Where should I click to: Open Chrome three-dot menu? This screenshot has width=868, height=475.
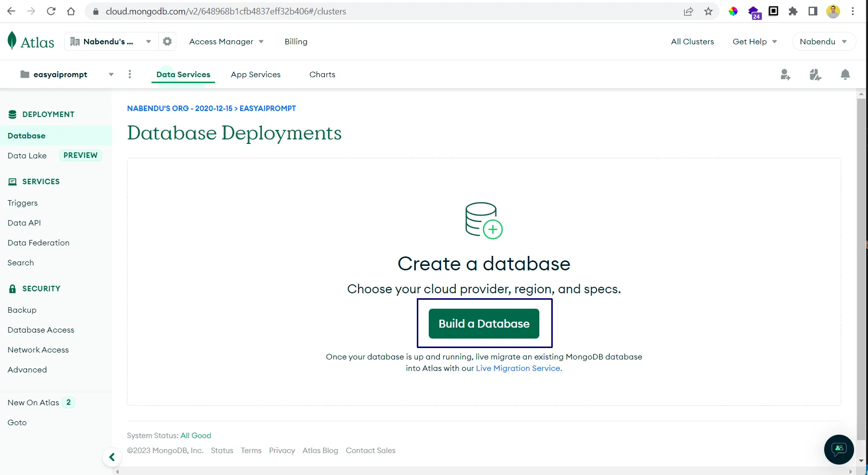pyautogui.click(x=853, y=11)
